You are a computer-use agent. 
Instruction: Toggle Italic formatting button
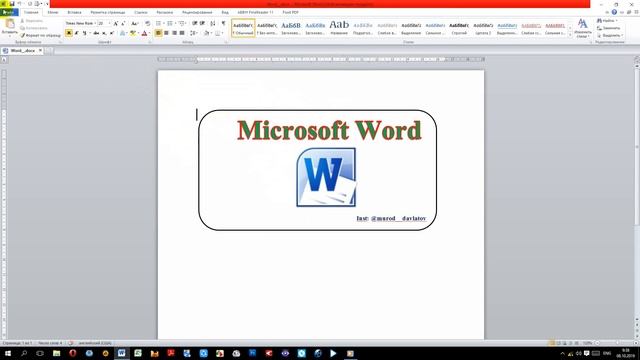point(76,33)
